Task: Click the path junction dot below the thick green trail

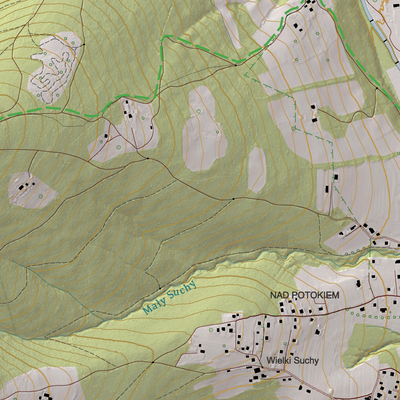Action: coord(236,65)
